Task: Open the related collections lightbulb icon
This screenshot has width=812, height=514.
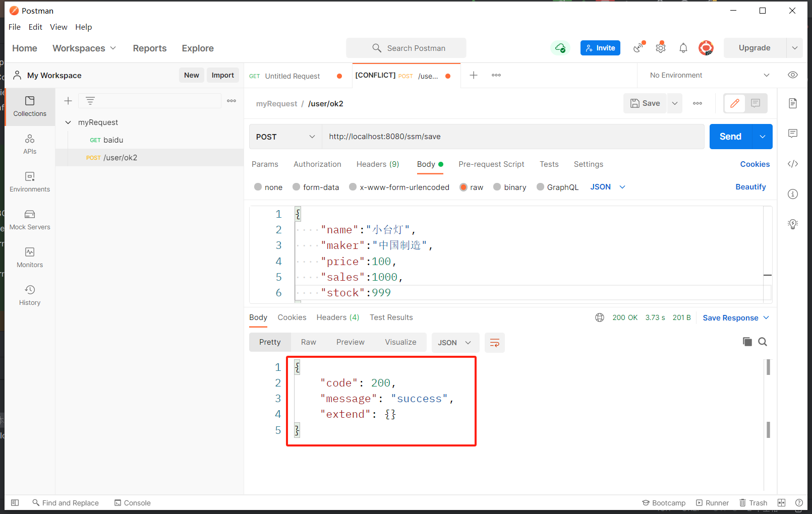Action: point(793,224)
